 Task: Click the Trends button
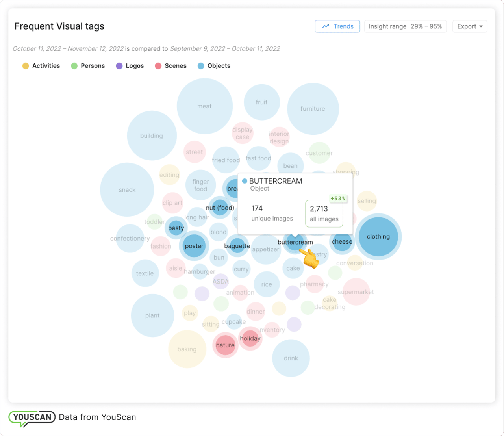337,26
